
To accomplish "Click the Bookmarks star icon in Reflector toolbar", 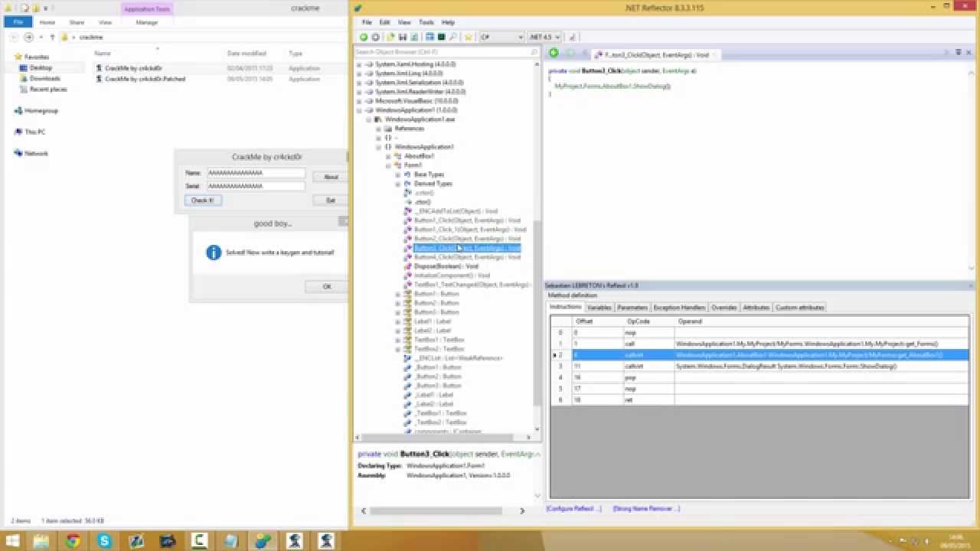I will click(x=468, y=37).
